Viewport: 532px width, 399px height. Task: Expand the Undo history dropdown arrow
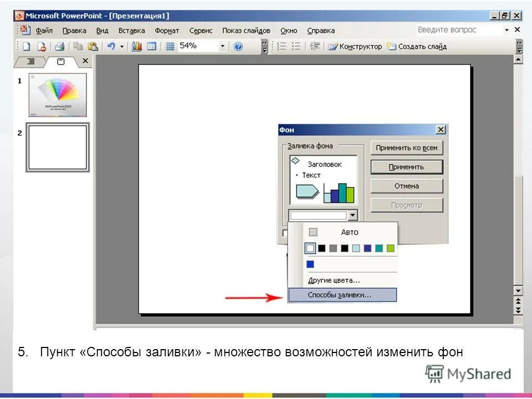tap(122, 47)
